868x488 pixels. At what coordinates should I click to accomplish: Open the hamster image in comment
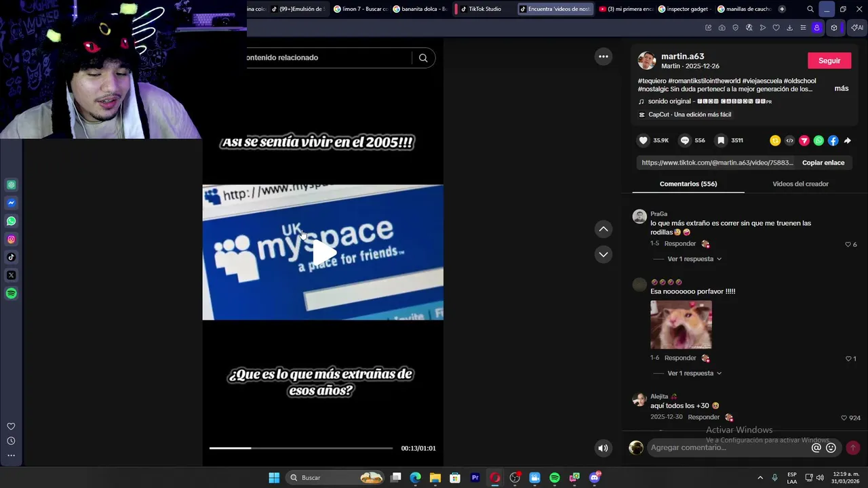[681, 325]
